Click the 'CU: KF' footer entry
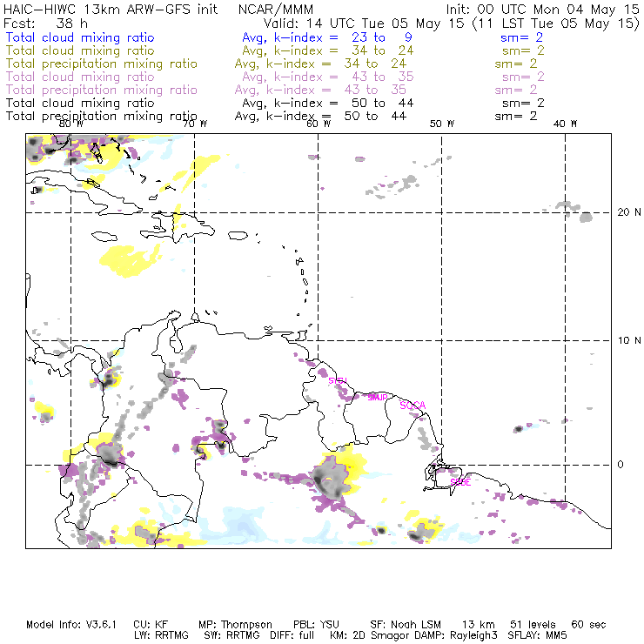The image size is (644, 644). (x=151, y=625)
